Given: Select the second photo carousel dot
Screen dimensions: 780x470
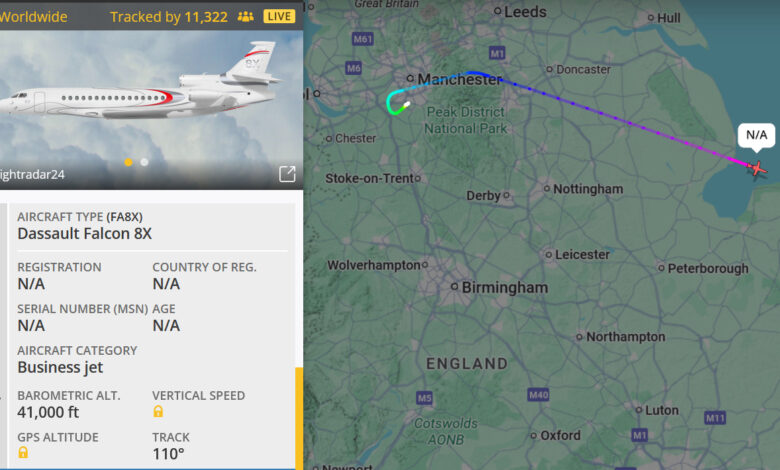Looking at the screenshot, I should point(144,162).
